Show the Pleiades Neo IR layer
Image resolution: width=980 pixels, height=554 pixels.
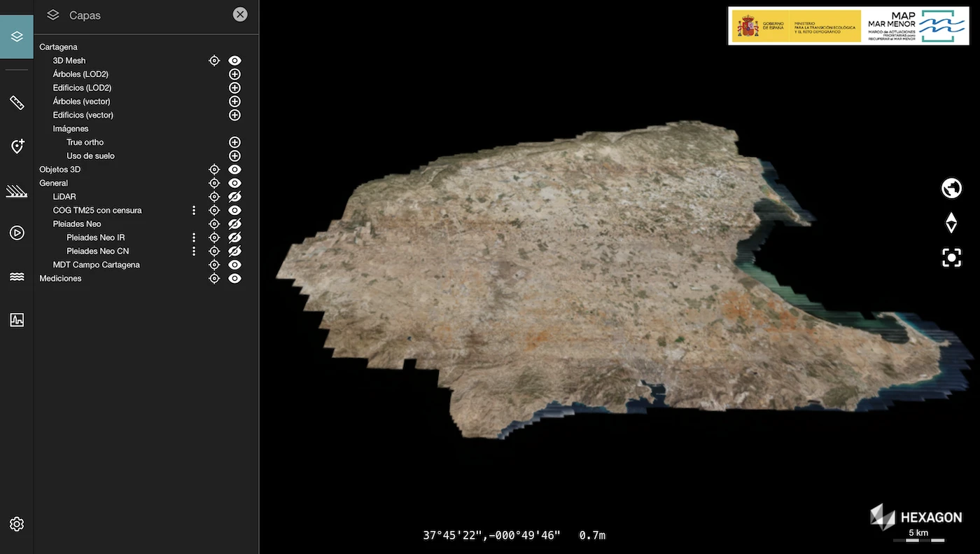[234, 237]
